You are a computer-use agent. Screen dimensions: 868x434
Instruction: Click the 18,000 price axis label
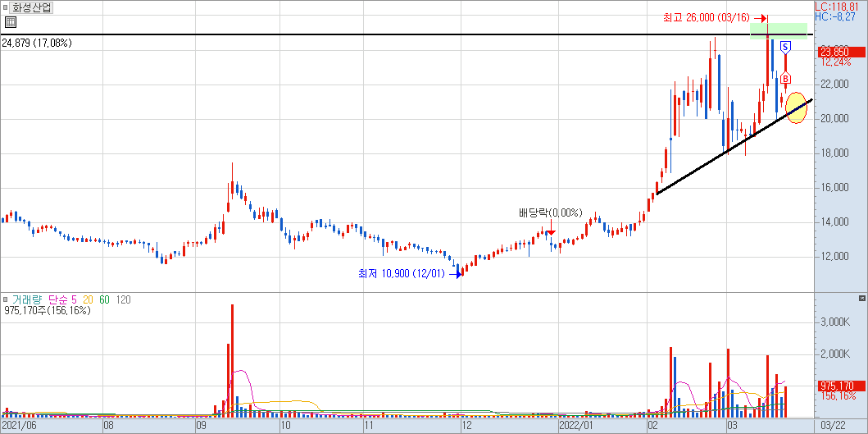click(x=835, y=153)
